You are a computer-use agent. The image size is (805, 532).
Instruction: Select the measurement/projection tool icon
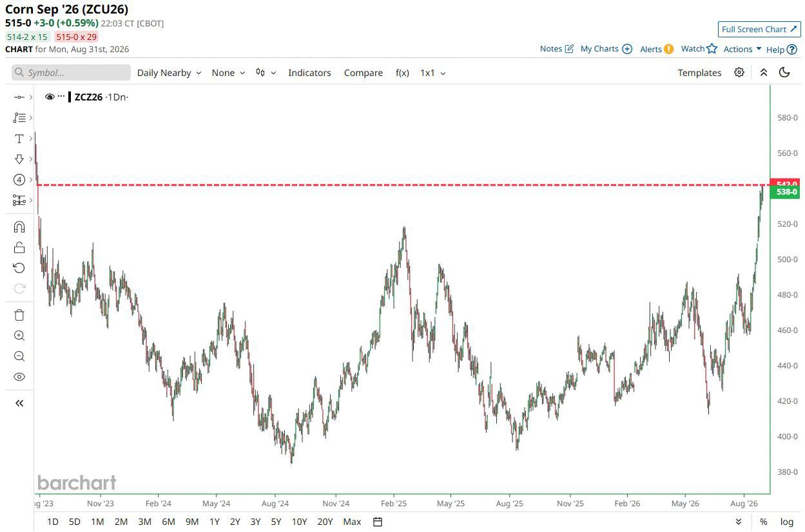point(19,200)
